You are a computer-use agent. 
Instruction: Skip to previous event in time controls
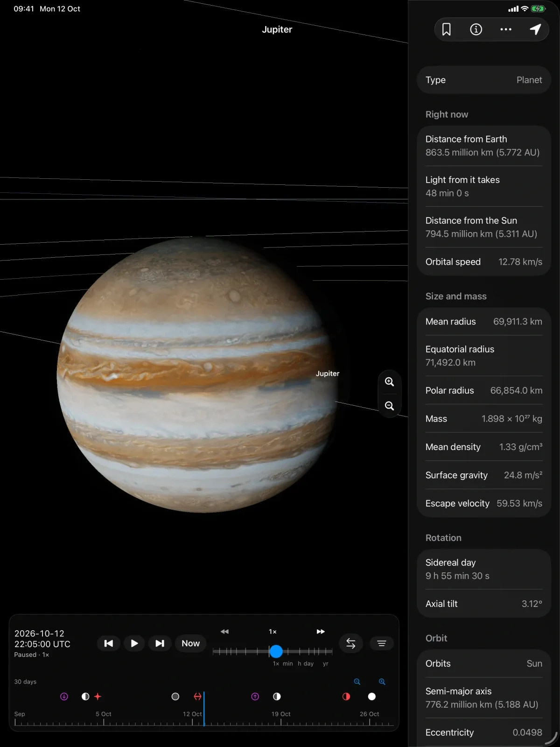108,643
